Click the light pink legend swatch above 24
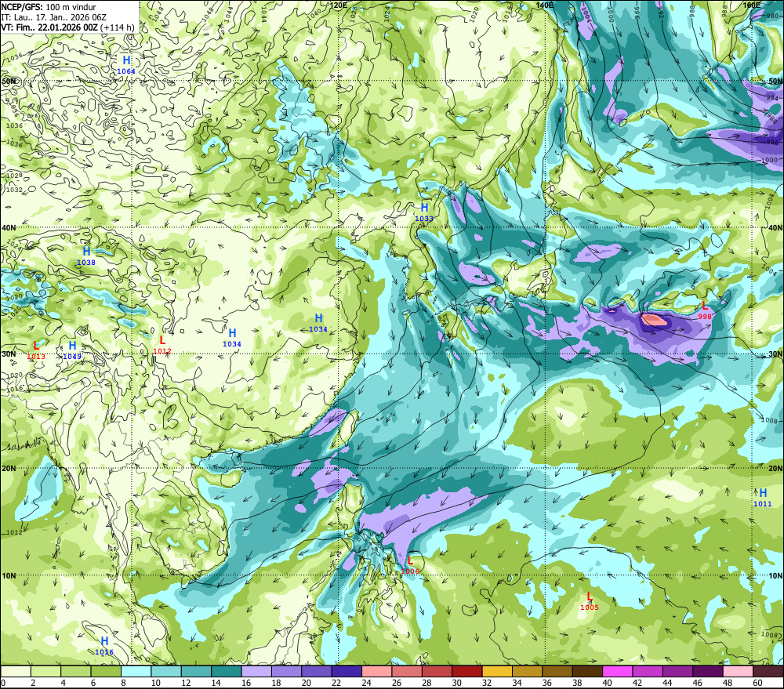The height and width of the screenshot is (689, 784). coord(376,671)
